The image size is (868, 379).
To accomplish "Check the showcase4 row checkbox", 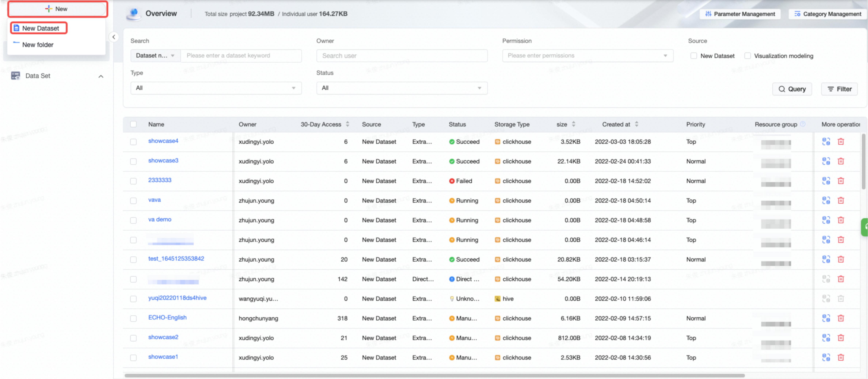I will 133,142.
